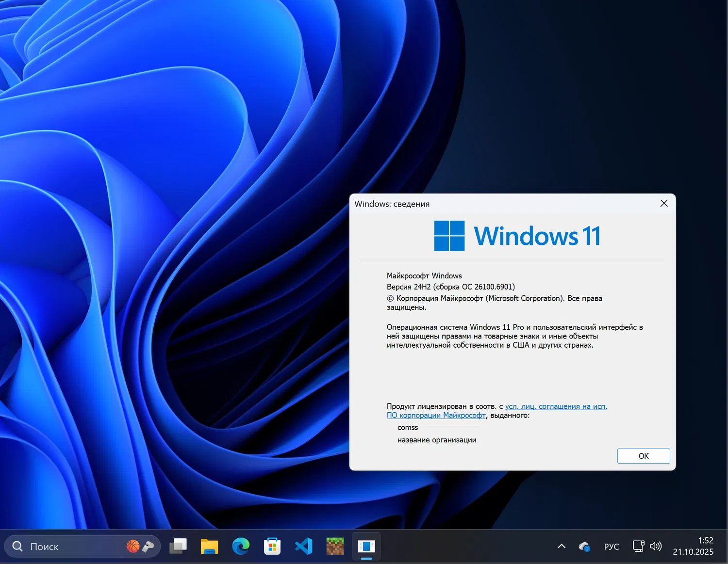Launch Minecraft from the taskbar
The width and height of the screenshot is (728, 564).
click(334, 546)
